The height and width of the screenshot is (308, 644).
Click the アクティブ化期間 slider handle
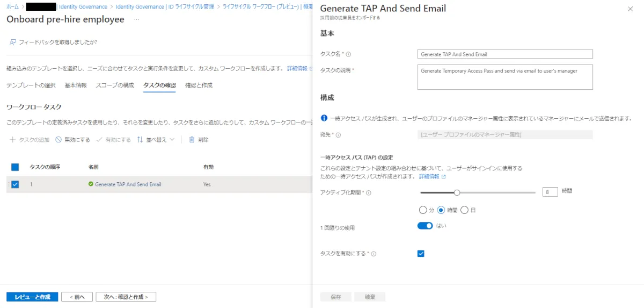click(457, 192)
